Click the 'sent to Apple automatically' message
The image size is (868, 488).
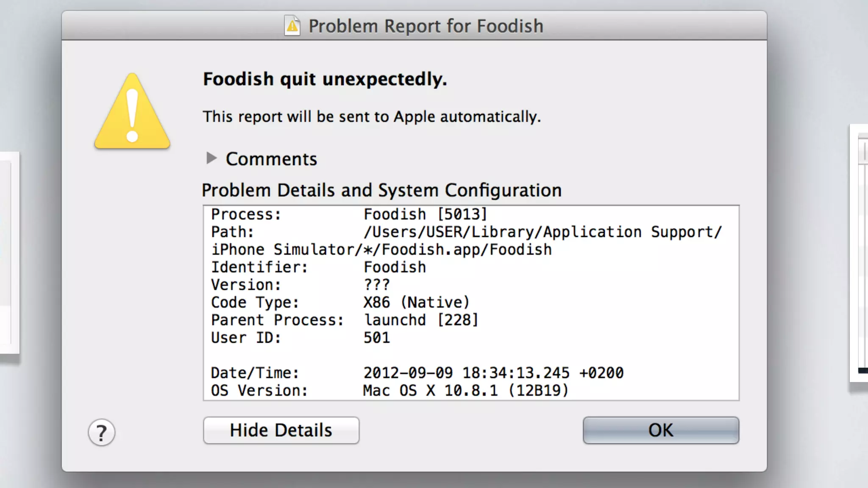[371, 116]
